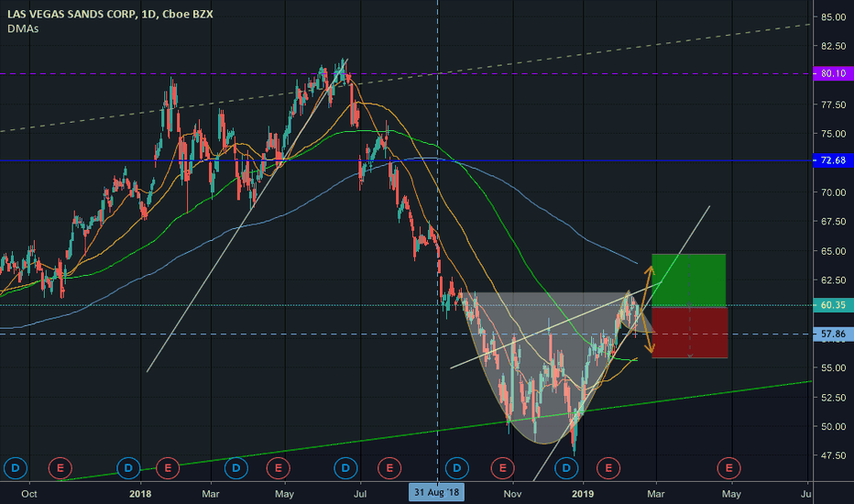The height and width of the screenshot is (504, 854).
Task: Open the earnings marker just before May 2018
Action: click(x=278, y=467)
